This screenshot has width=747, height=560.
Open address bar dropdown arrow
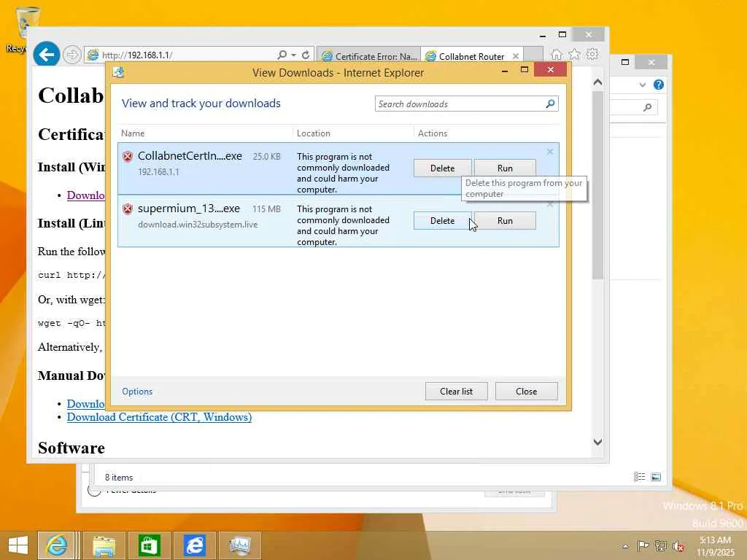pos(294,55)
